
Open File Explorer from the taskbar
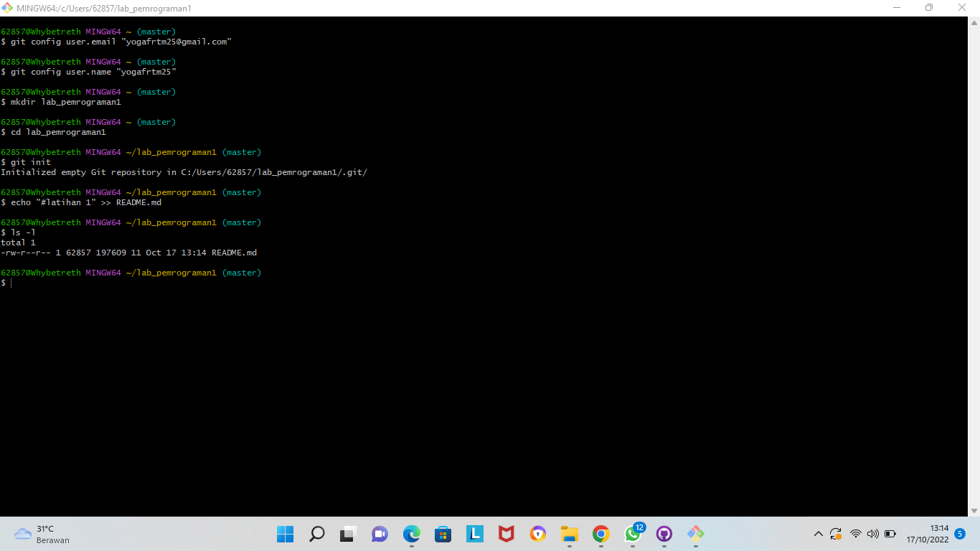click(x=569, y=534)
